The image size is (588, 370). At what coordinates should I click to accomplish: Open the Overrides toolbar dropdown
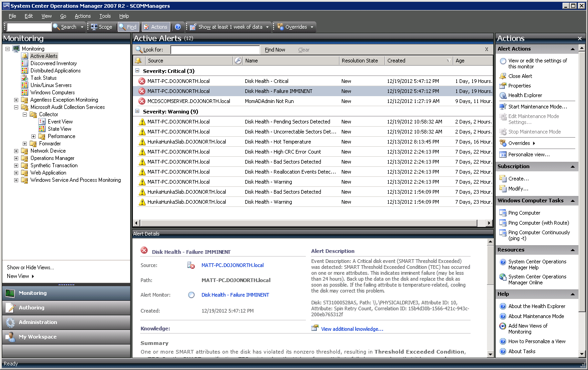[295, 27]
